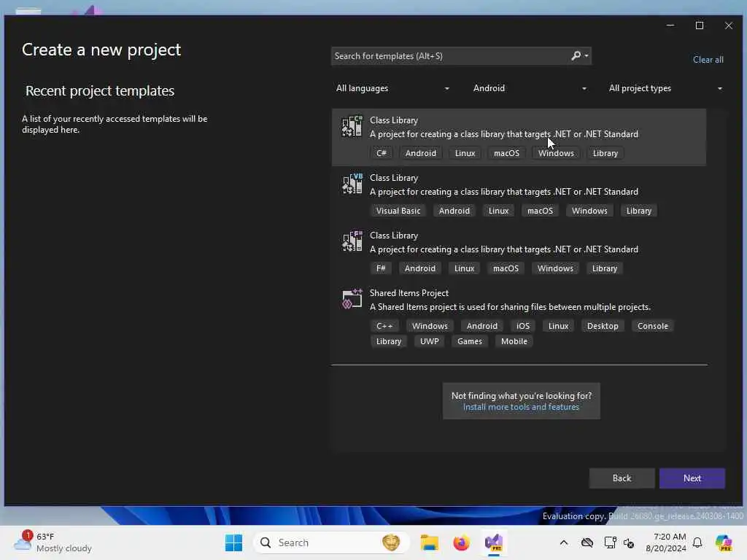Show hidden system tray icons chevron
Viewport: 747px width, 560px height.
[x=564, y=542]
